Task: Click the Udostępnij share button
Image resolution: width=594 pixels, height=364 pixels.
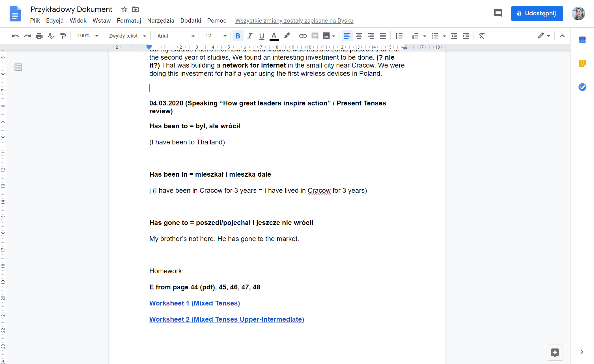Action: pyautogui.click(x=537, y=13)
